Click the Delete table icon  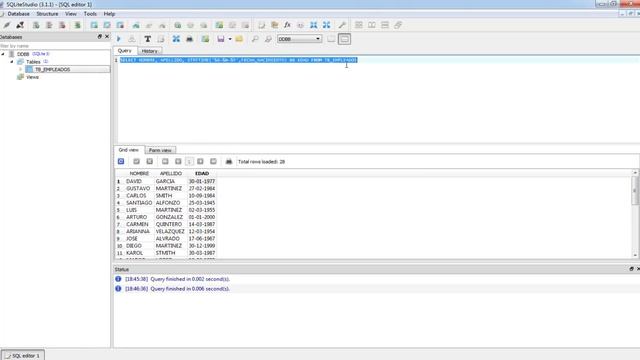(x=120, y=25)
